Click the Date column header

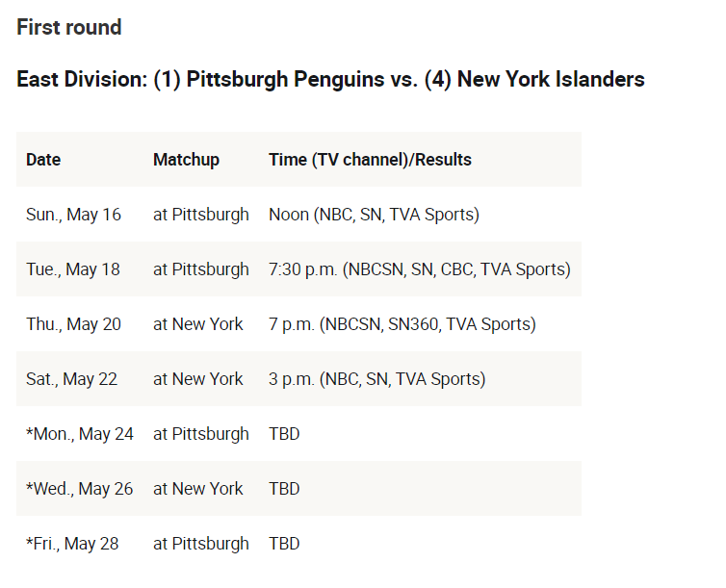43,160
